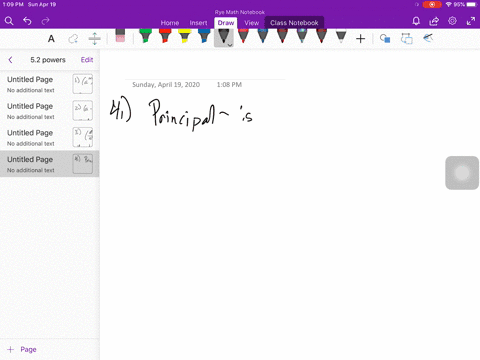The width and height of the screenshot is (480, 360).
Task: Choose the blue pen
Action: (x=263, y=36)
